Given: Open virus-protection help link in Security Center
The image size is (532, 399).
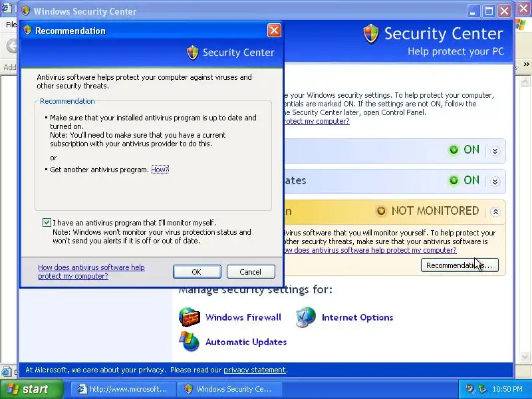Looking at the screenshot, I should [370, 250].
